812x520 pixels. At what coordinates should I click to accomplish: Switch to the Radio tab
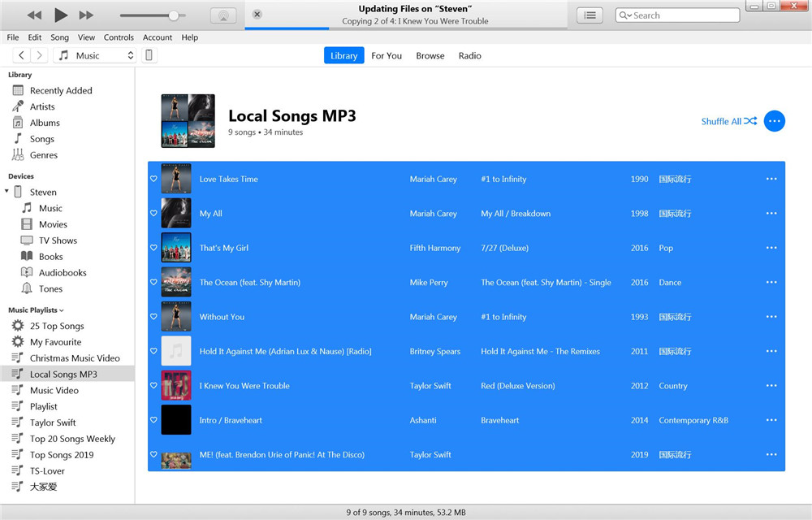(x=469, y=55)
